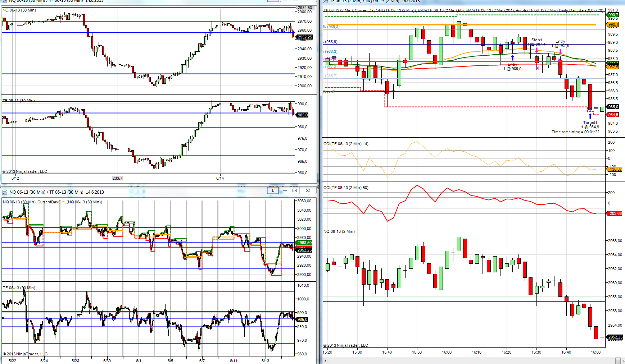The width and height of the screenshot is (625, 364).
Task: Click the black 985,0 marker on the TF 2 Min chart
Action: (x=613, y=107)
